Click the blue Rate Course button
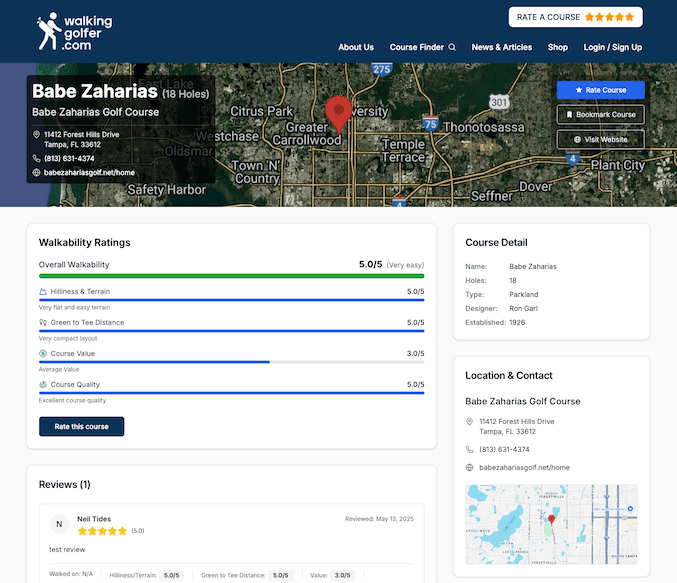 coord(601,90)
